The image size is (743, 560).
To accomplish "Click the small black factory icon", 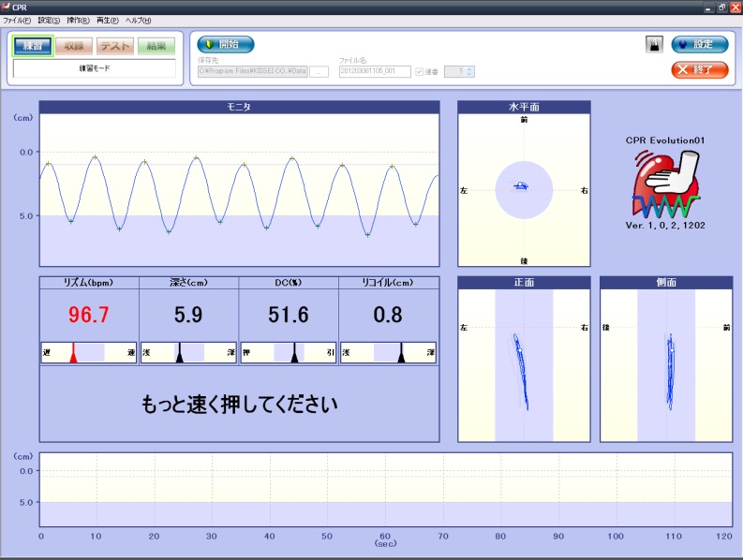I will pyautogui.click(x=655, y=44).
